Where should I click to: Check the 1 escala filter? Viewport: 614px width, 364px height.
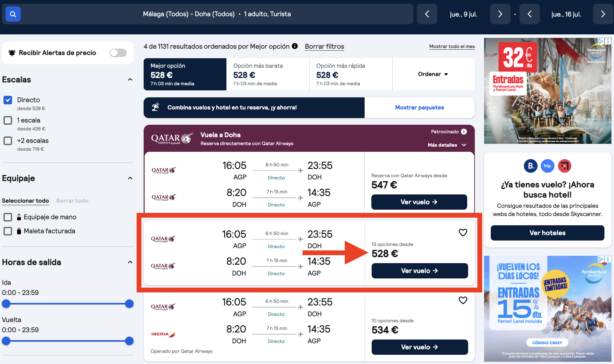[x=8, y=120]
